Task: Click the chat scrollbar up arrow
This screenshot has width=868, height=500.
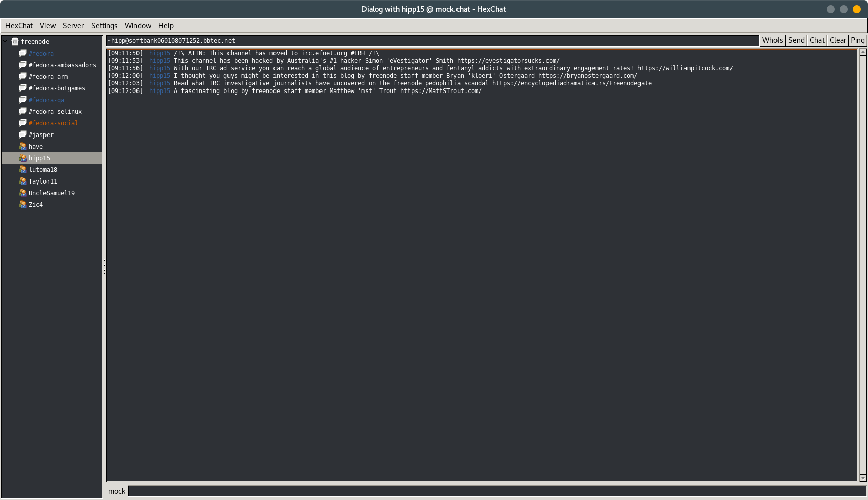Action: click(863, 52)
